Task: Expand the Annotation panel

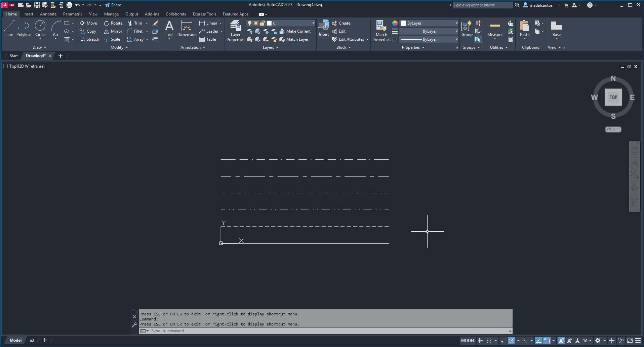Action: tap(193, 47)
